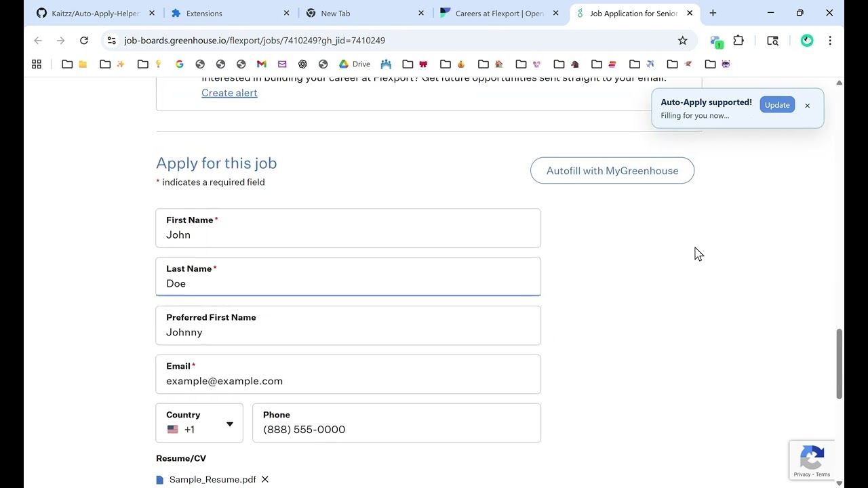This screenshot has width=868, height=488.
Task: Open the ChatGPT bookmark icon
Action: [302, 64]
